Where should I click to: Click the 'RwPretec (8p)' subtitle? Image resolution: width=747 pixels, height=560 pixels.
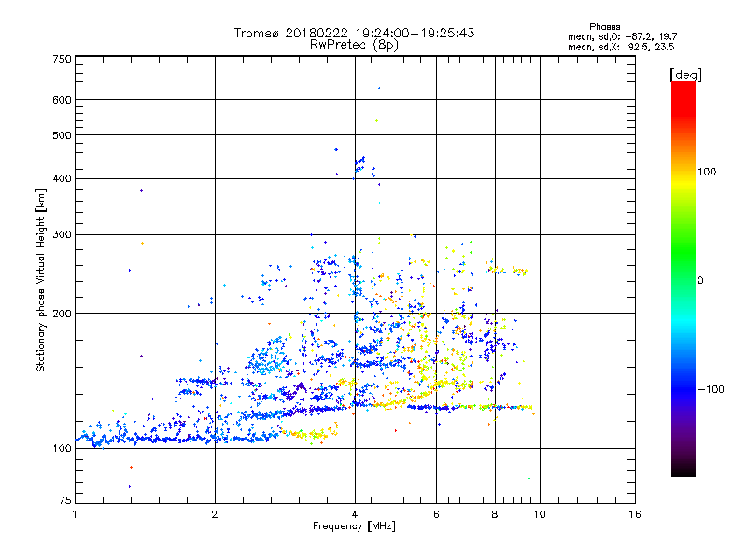coord(354,45)
